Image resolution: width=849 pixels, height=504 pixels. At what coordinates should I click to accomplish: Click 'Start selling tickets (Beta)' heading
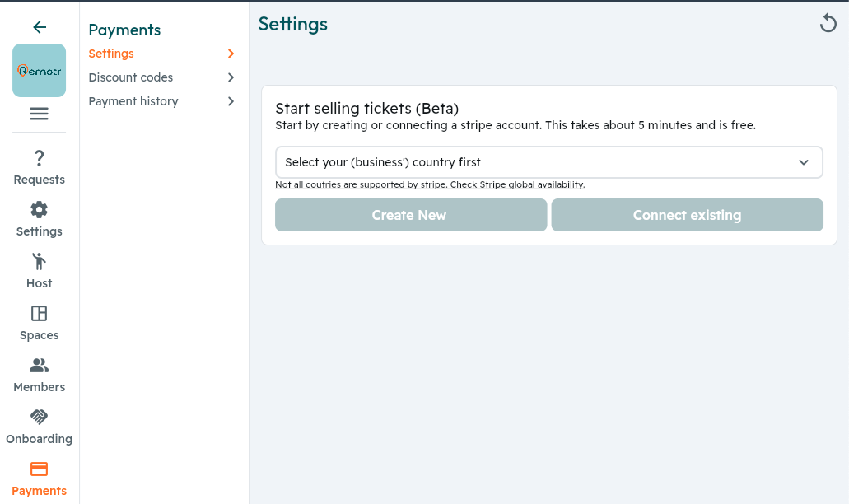pyautogui.click(x=366, y=108)
